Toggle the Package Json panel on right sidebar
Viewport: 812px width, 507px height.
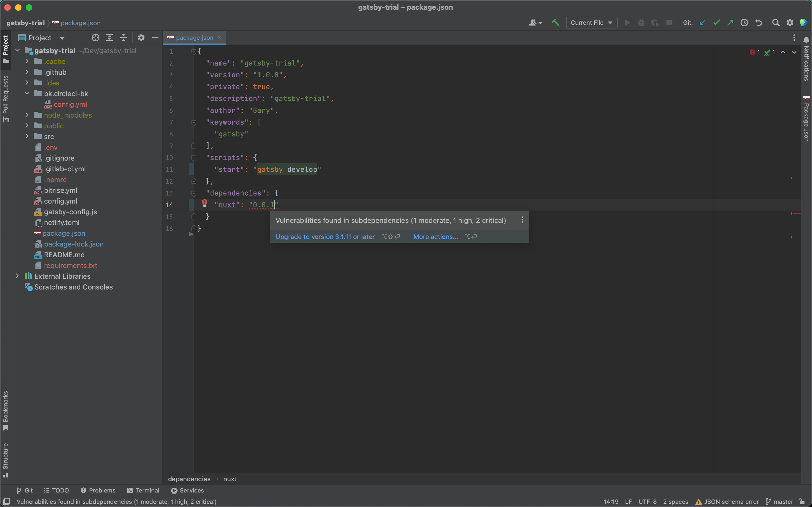click(x=807, y=119)
